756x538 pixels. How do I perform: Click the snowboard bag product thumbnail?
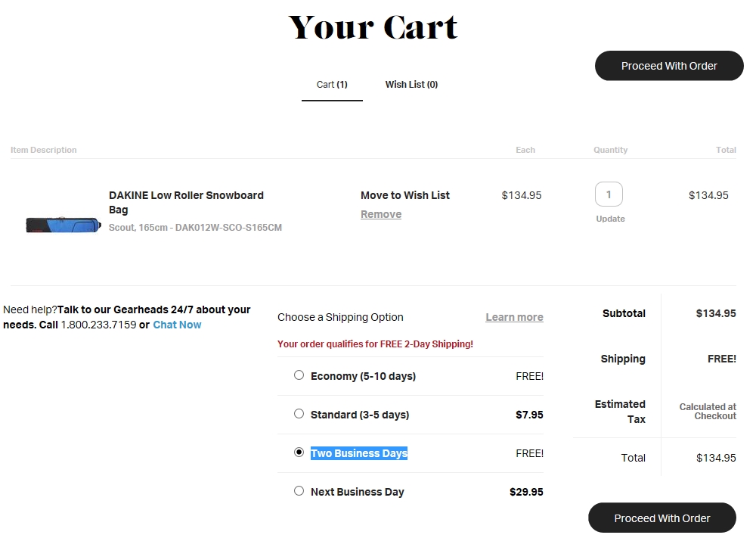pos(63,225)
